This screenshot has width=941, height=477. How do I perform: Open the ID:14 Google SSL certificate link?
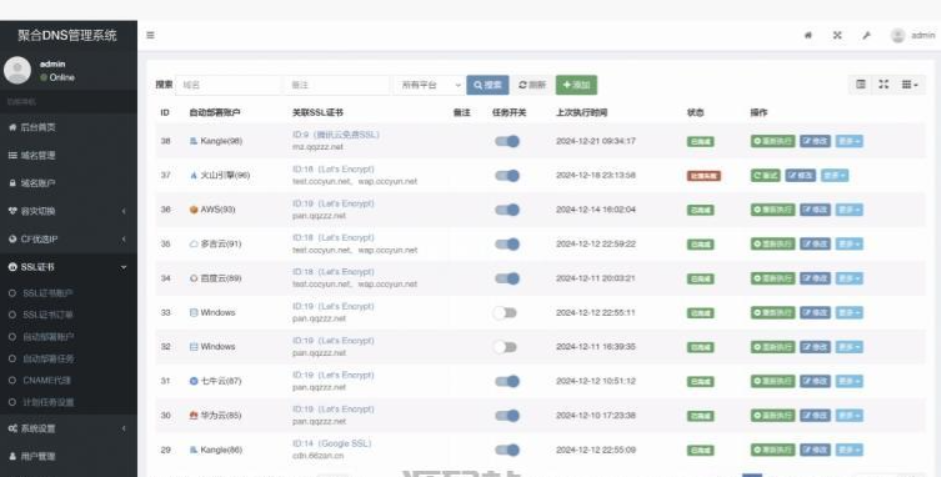pos(332,444)
